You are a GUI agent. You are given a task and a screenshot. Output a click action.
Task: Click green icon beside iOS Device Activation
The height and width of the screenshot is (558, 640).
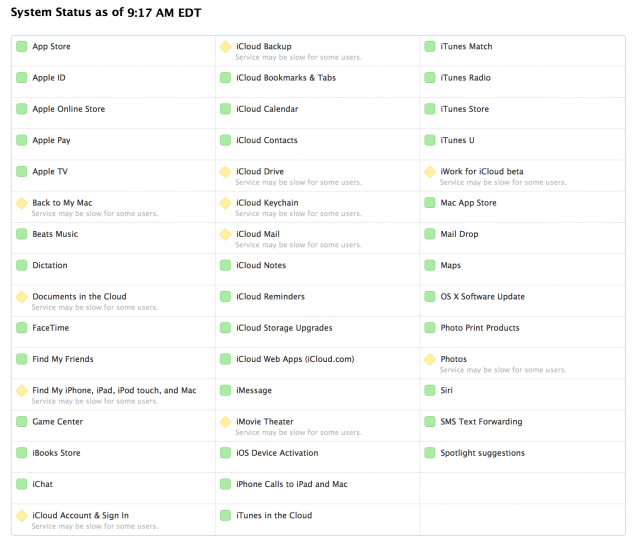click(225, 453)
